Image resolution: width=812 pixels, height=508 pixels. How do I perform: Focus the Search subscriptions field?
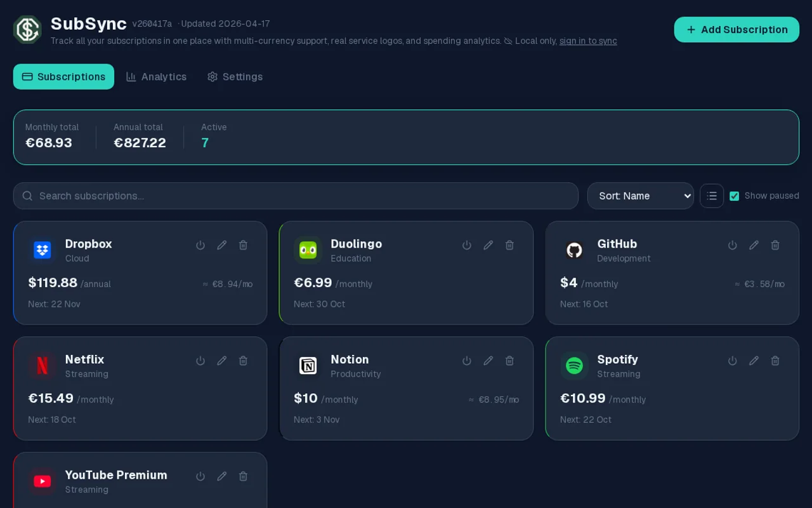pyautogui.click(x=296, y=196)
